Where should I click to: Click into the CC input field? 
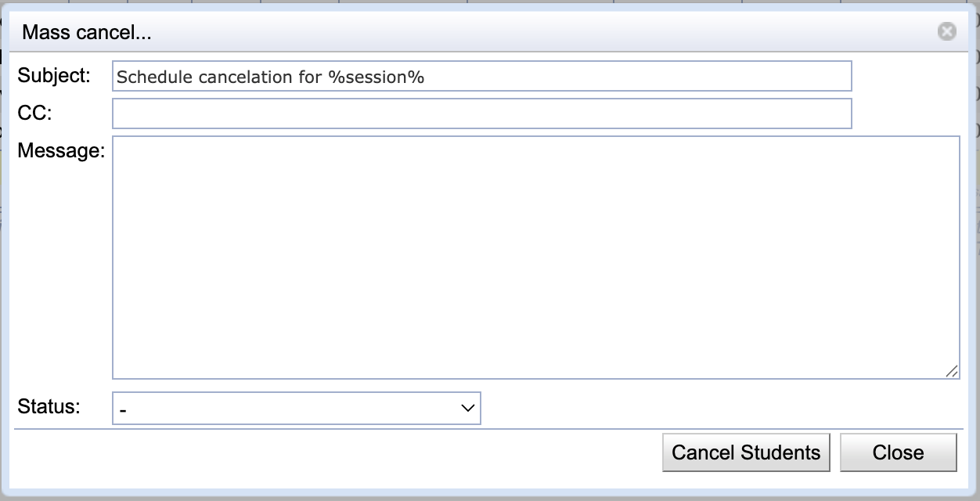point(482,114)
